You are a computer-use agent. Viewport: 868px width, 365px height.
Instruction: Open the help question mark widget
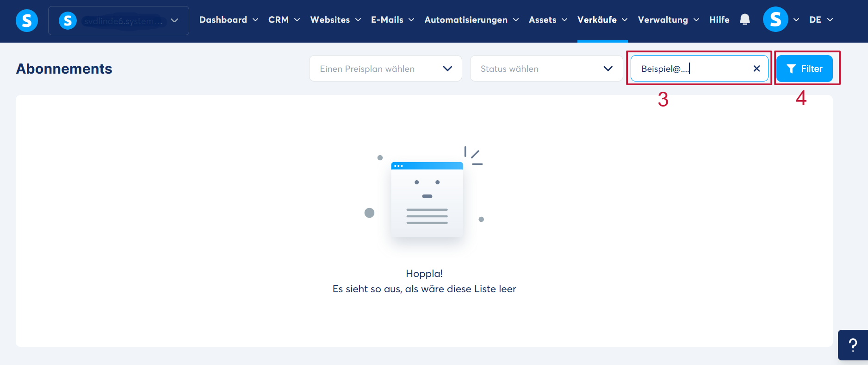[853, 345]
